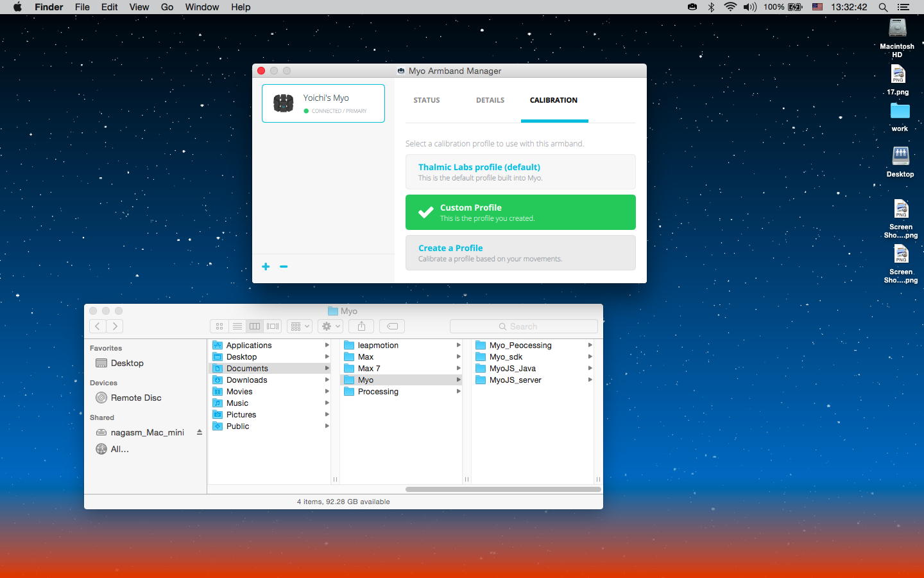Open the Window menu
Image resolution: width=924 pixels, height=578 pixels.
(202, 7)
